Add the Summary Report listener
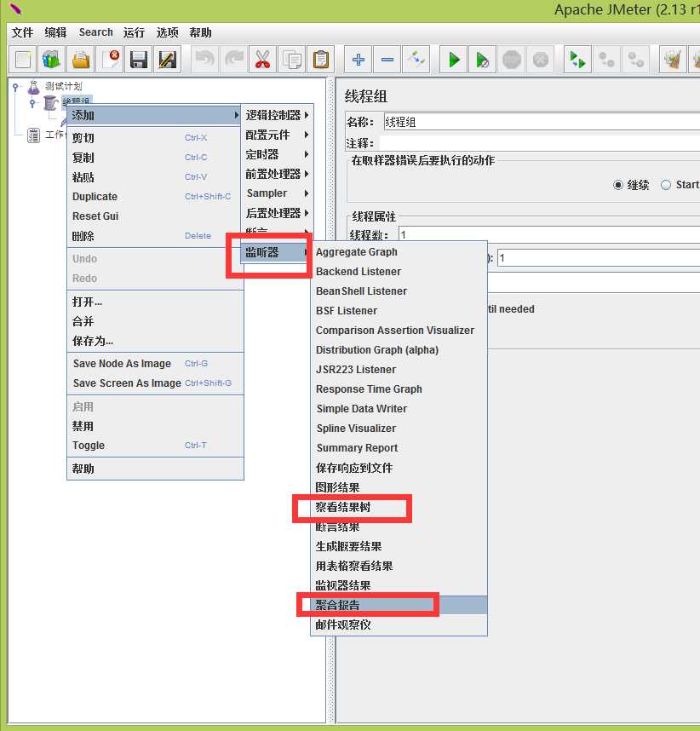Image resolution: width=700 pixels, height=731 pixels. click(399, 448)
